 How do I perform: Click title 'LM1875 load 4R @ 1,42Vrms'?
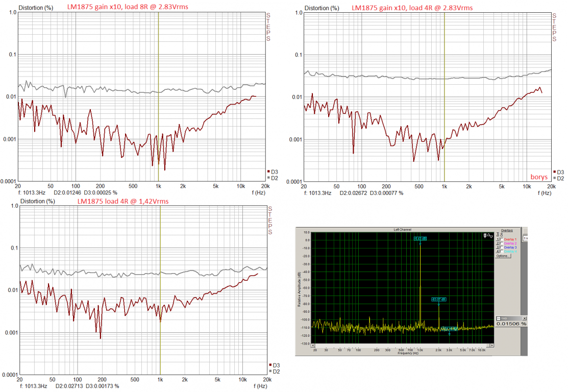pos(123,201)
